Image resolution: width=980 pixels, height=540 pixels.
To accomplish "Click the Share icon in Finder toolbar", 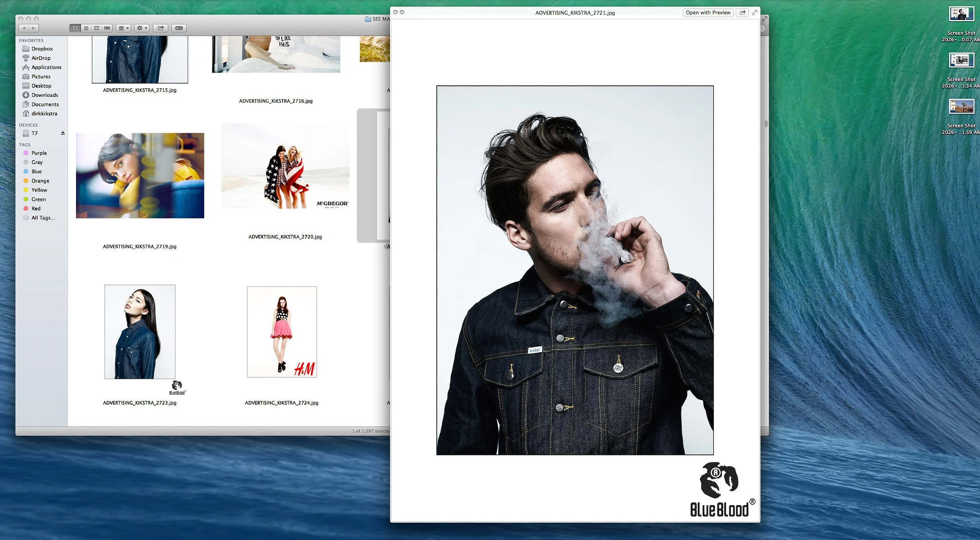I will click(x=161, y=28).
